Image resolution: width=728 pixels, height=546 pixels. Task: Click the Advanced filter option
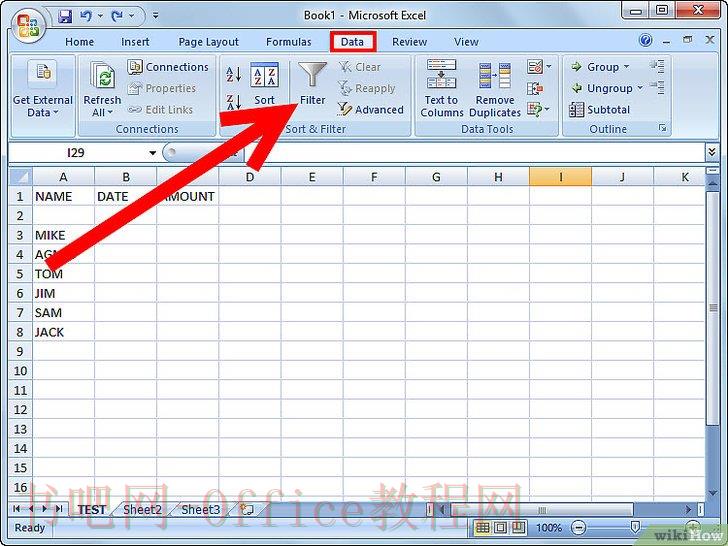[x=370, y=110]
